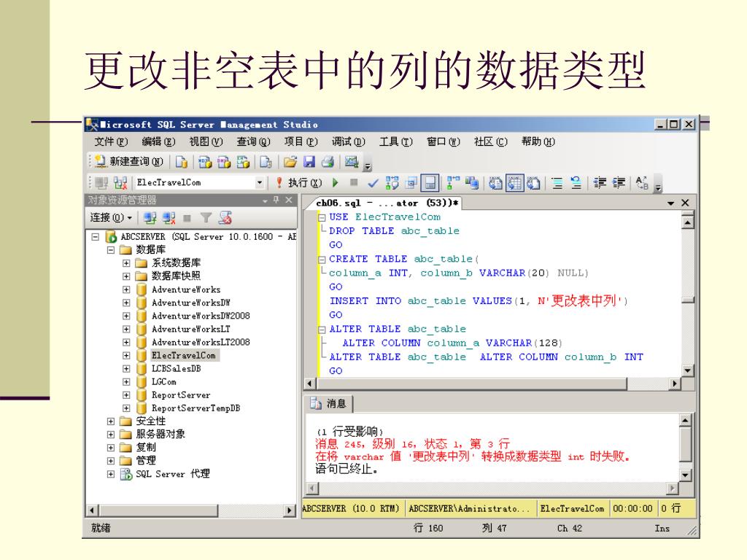Open the 查询 menu
Screen dimensions: 747x560
[x=253, y=142]
